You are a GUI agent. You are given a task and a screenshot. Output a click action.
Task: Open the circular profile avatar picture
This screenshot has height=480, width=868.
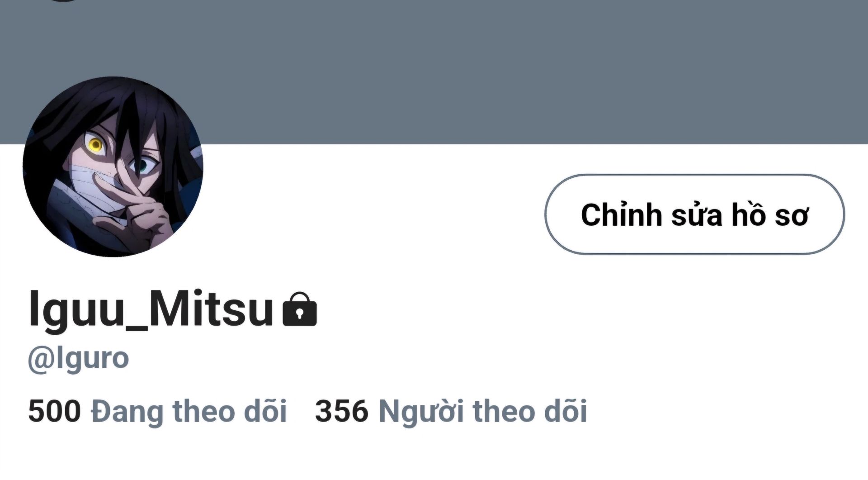coord(113,166)
